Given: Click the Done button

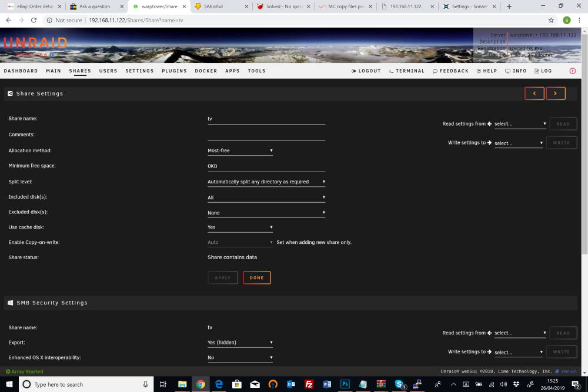Looking at the screenshot, I should 257,278.
